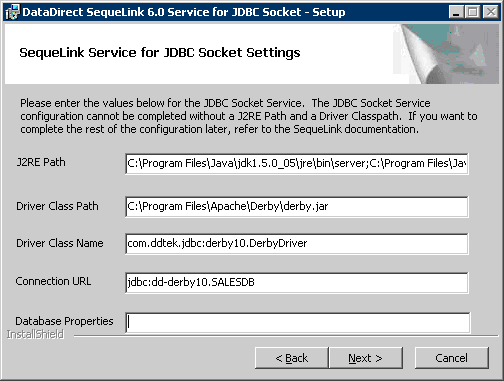Close the Setup window with X
This screenshot has height=381, width=504.
pos(491,12)
